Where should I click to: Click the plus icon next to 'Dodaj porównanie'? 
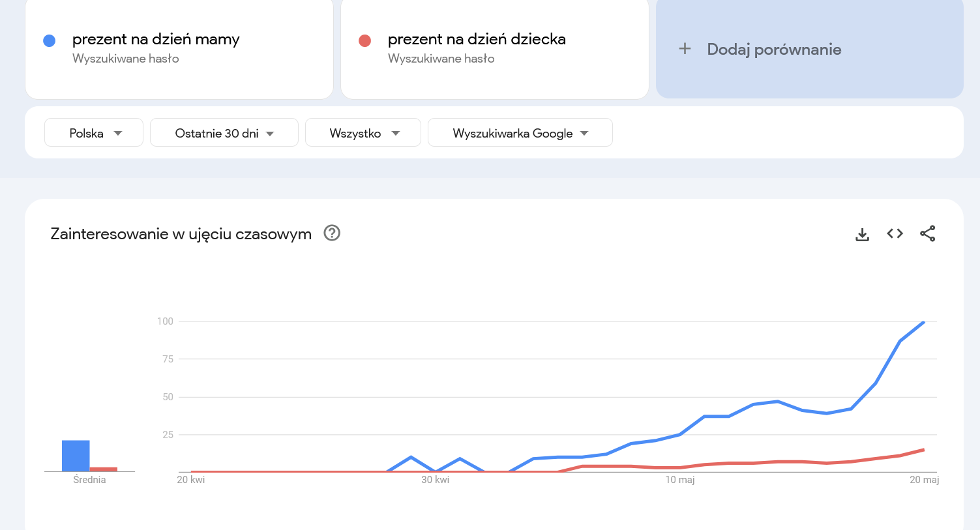point(684,48)
